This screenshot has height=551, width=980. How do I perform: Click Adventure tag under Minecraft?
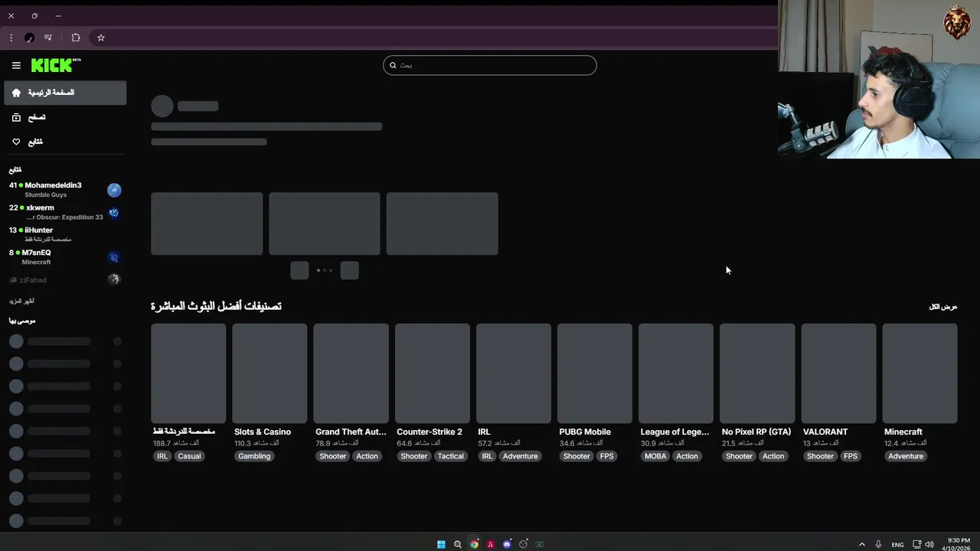pyautogui.click(x=906, y=456)
